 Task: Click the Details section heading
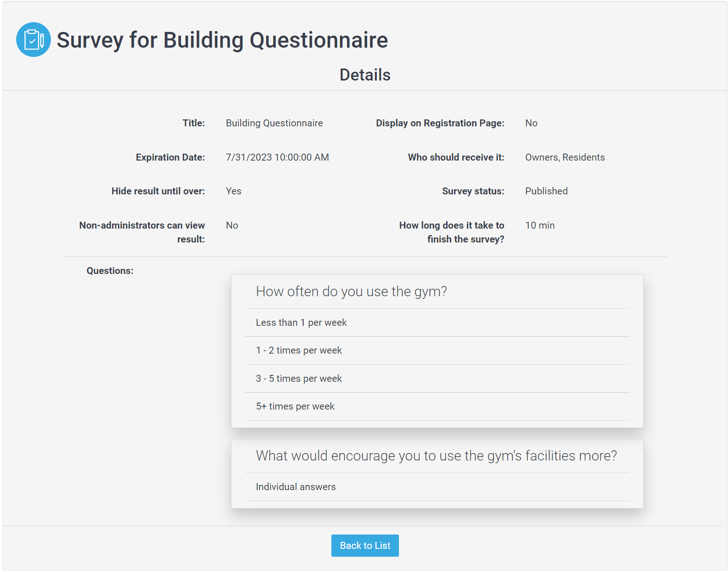pos(365,75)
